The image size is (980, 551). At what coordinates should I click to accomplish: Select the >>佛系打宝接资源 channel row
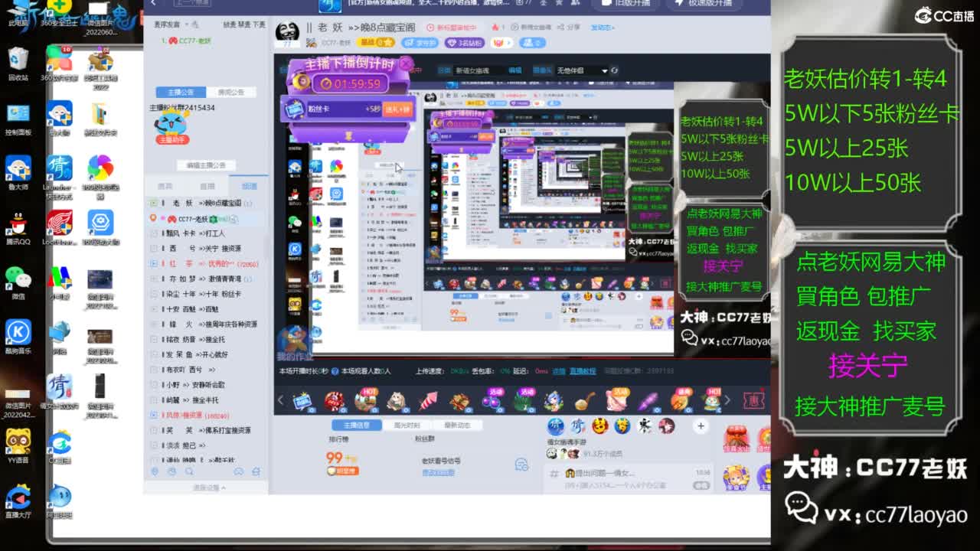[206, 430]
